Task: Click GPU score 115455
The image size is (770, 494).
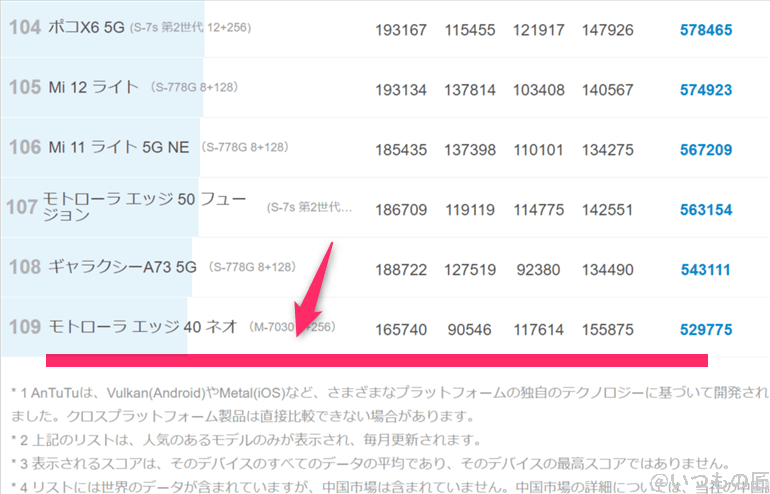Action: pyautogui.click(x=469, y=30)
